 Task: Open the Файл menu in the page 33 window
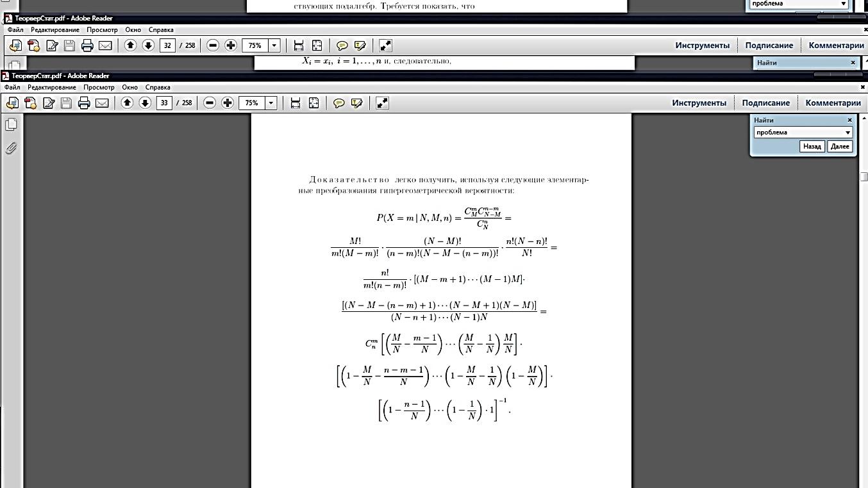(x=12, y=87)
